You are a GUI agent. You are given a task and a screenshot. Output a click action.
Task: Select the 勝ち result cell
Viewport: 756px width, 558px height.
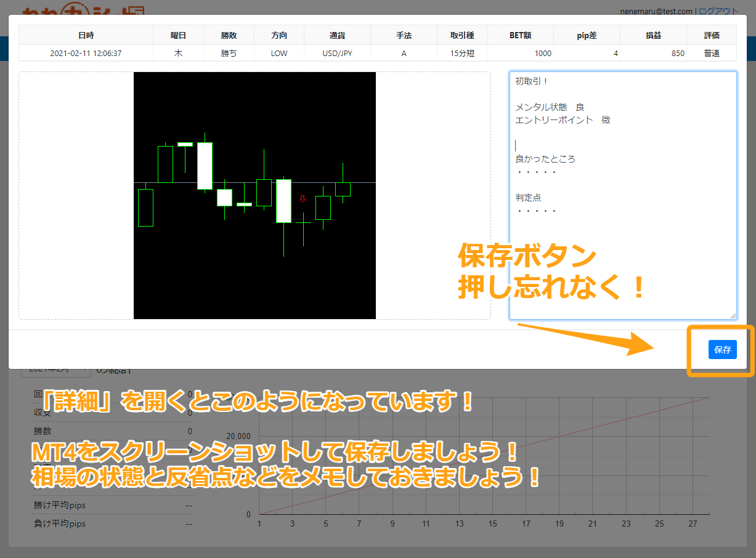click(x=229, y=53)
